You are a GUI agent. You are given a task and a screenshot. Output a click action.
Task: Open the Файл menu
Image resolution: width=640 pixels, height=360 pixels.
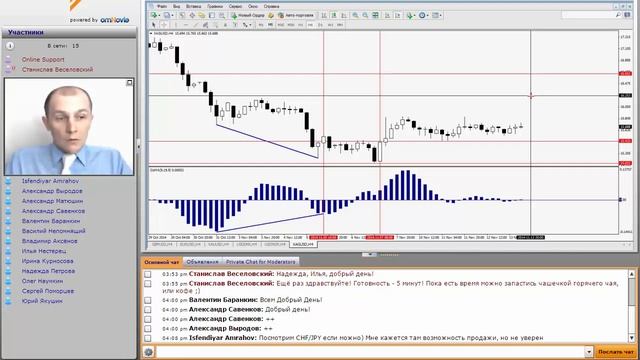pyautogui.click(x=162, y=7)
